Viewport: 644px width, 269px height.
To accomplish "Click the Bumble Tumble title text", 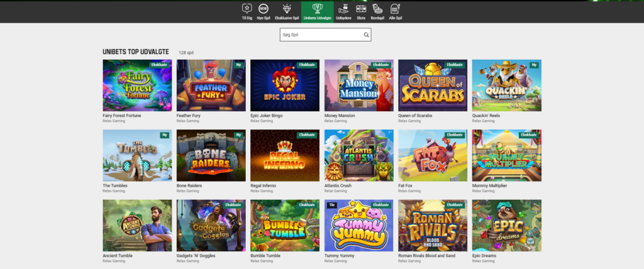I will pyautogui.click(x=265, y=256).
